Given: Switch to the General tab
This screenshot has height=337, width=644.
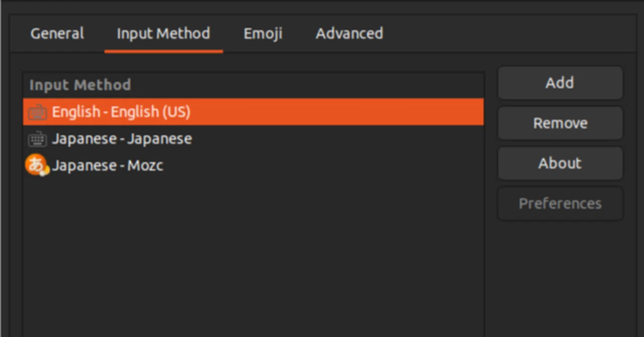Looking at the screenshot, I should tap(57, 34).
